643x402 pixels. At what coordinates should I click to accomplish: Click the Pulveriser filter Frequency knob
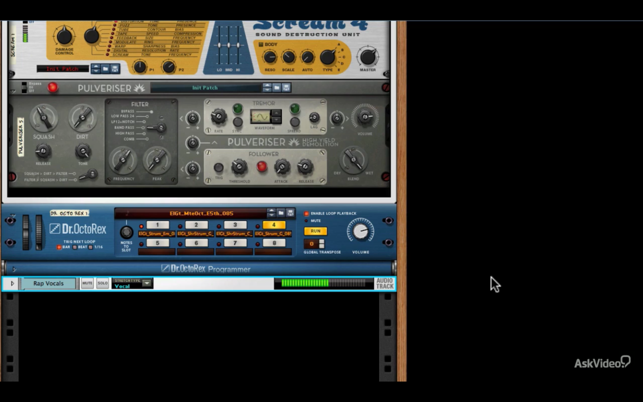123,160
